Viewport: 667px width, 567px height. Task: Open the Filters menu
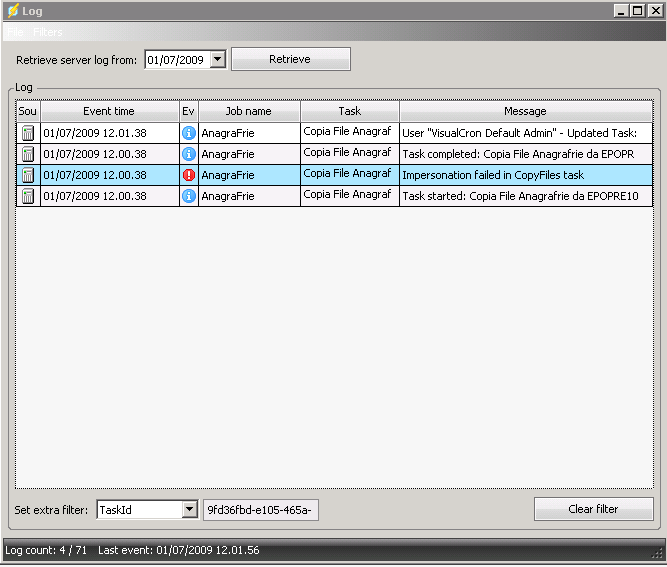click(x=47, y=33)
